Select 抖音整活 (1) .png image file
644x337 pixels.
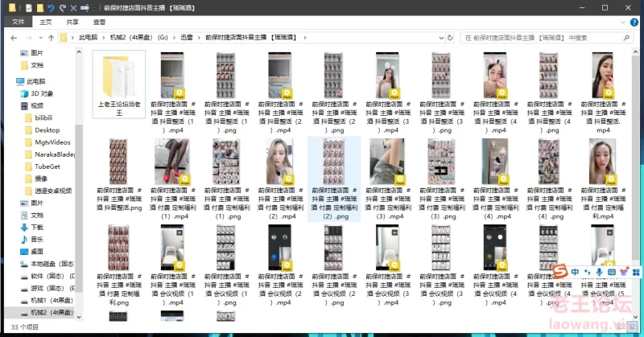226,93
